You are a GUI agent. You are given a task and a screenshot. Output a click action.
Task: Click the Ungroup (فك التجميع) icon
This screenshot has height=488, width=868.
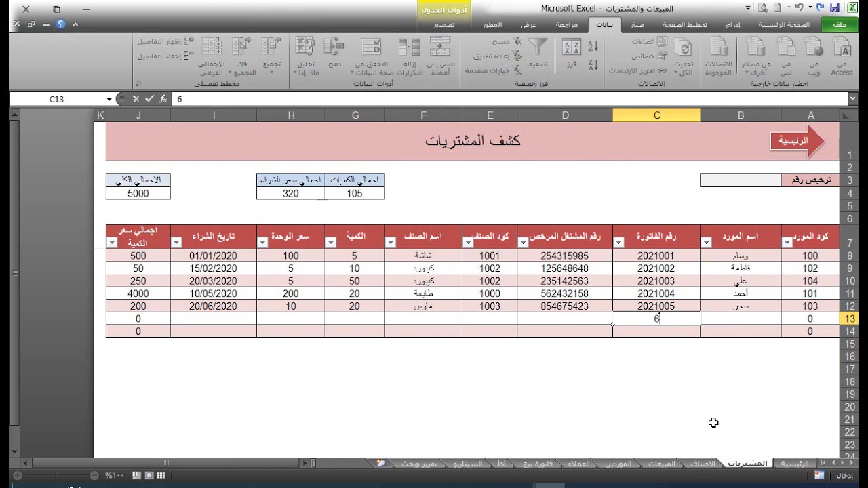point(241,56)
